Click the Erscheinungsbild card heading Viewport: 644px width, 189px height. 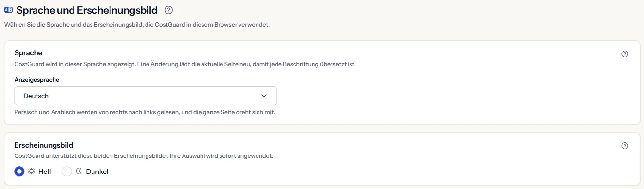44,145
